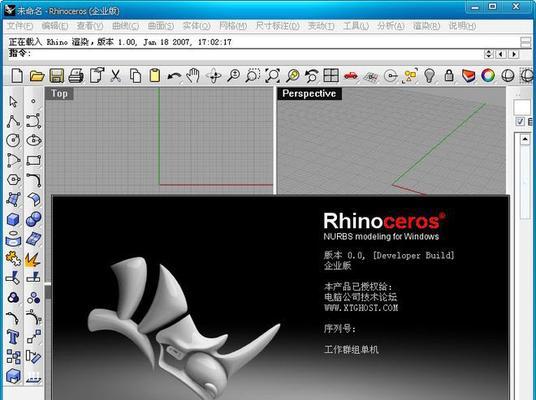Toggle the checkbox in the right panel
Screen dimensions: 536x400
(520, 121)
